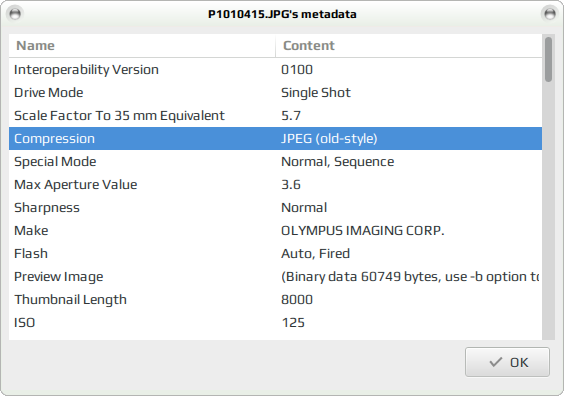Select the Thumbnail Length row
This screenshot has height=396, width=564.
point(276,300)
